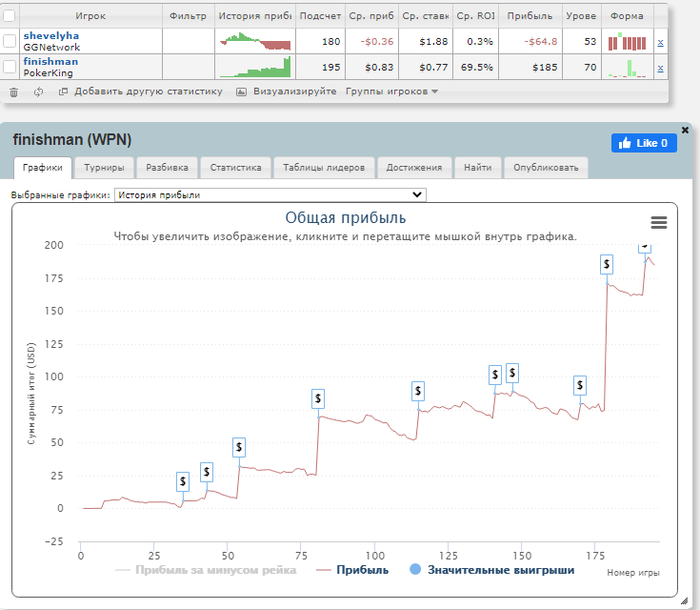Sort by the Игрок column header
This screenshot has height=610, width=700.
(x=91, y=16)
